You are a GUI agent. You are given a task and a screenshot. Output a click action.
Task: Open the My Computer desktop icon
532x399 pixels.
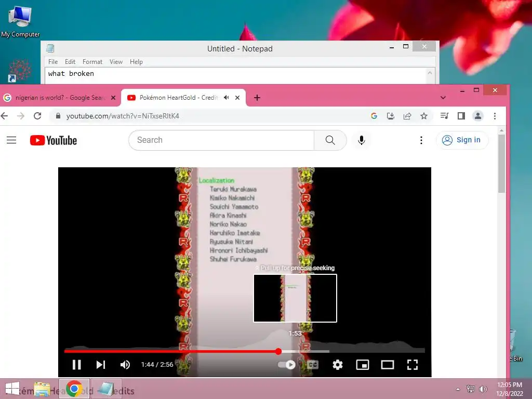(20, 21)
